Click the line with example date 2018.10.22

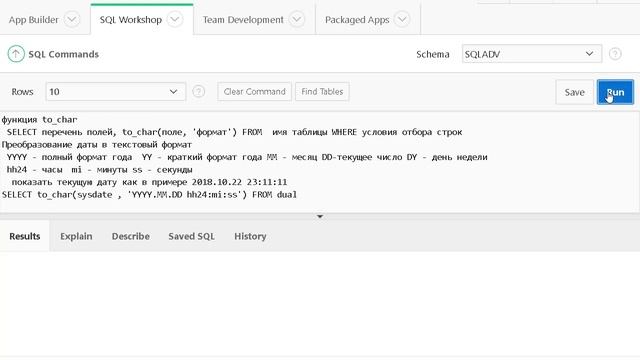(149, 182)
